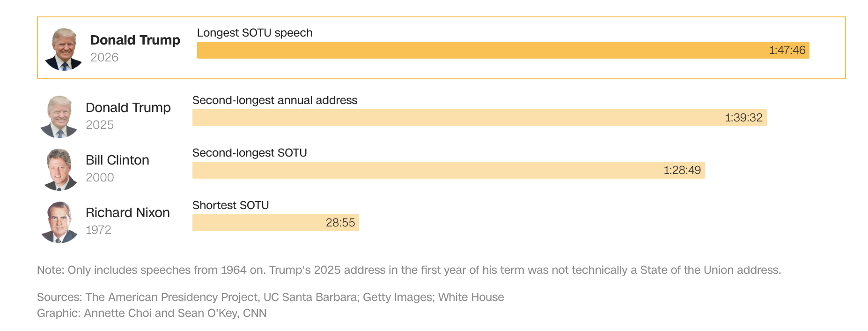Click the note about speeches from 1964
Viewport: 868px width, 331px height.
(409, 270)
